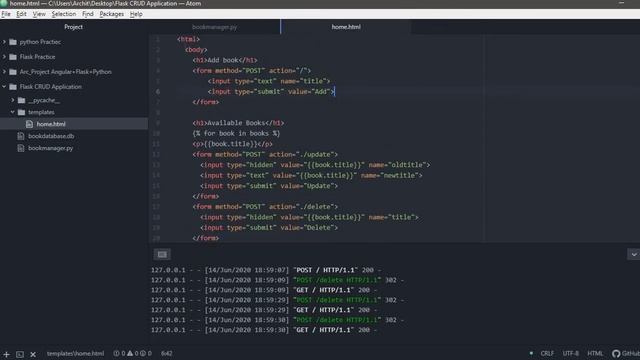Select the home.html editor tab
The width and height of the screenshot is (640, 360).
pyautogui.click(x=346, y=27)
